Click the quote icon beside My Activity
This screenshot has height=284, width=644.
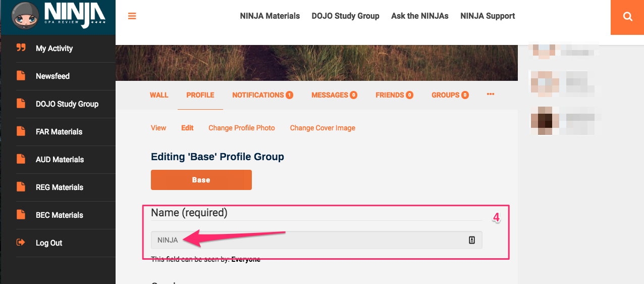point(21,48)
